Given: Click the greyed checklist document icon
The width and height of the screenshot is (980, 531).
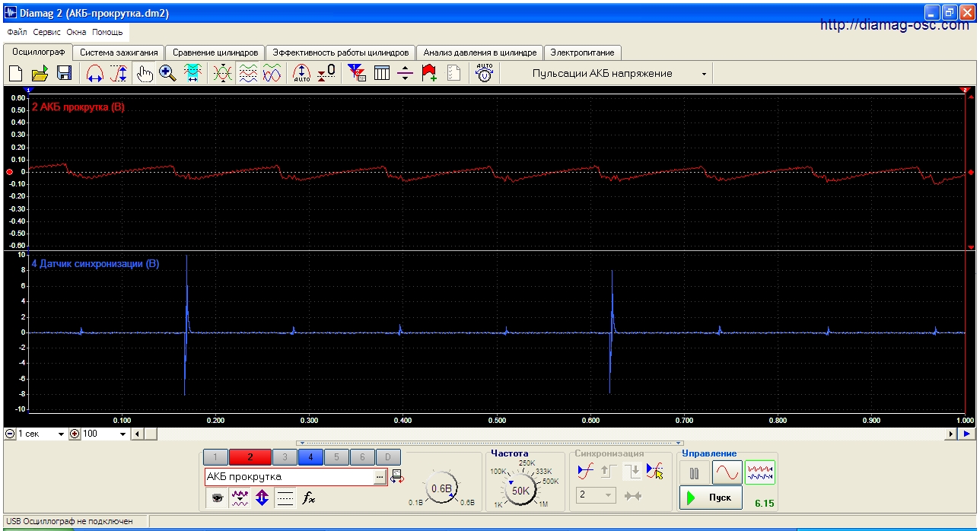Looking at the screenshot, I should click(453, 73).
